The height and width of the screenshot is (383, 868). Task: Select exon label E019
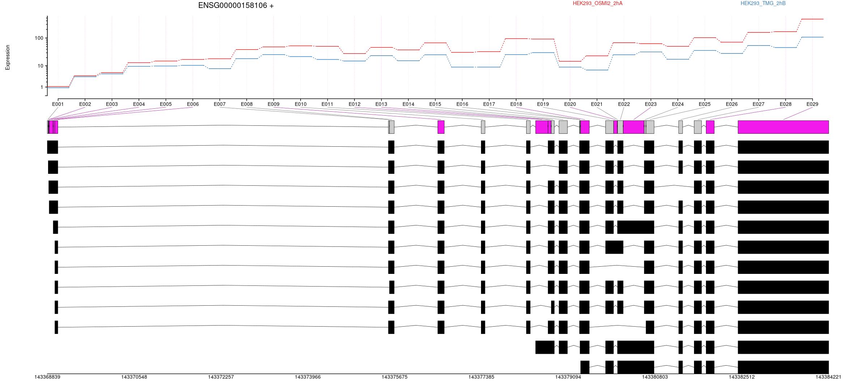pyautogui.click(x=543, y=104)
